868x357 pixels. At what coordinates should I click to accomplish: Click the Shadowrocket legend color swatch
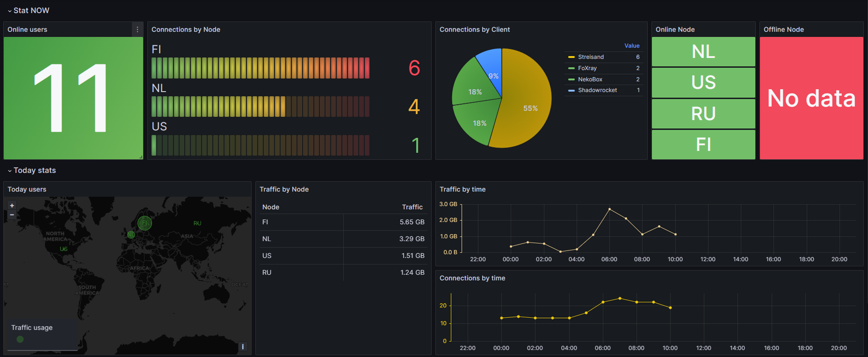(571, 90)
